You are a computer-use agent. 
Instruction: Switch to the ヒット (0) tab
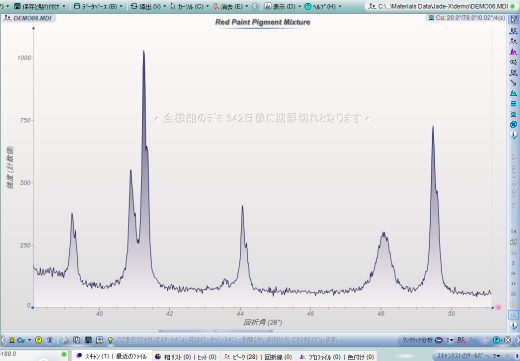point(207,357)
